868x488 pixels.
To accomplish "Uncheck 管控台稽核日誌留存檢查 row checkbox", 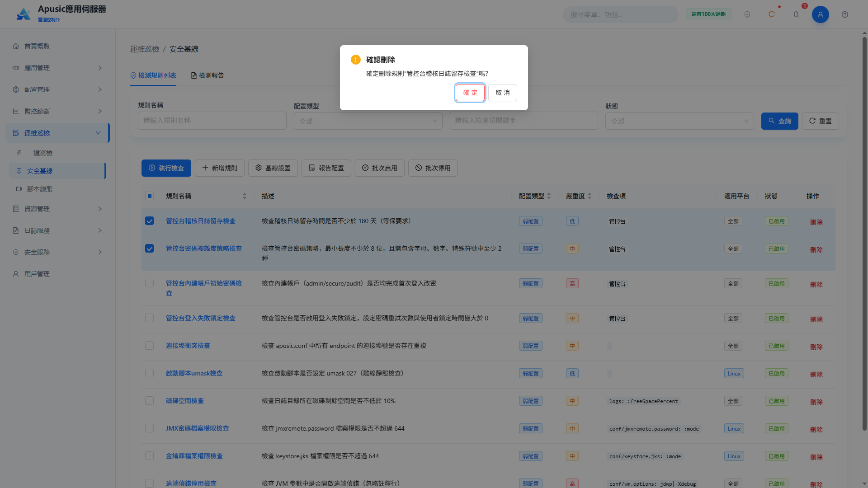I will click(x=150, y=221).
